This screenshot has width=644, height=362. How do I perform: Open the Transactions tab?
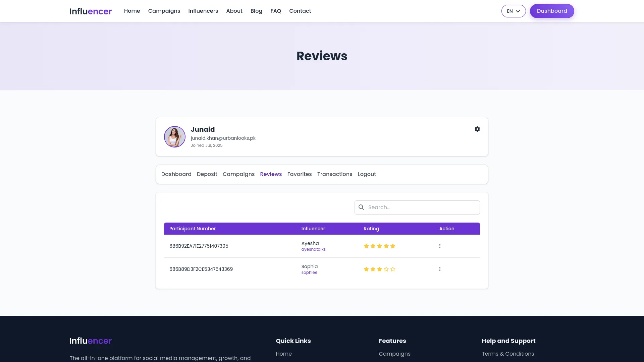click(x=334, y=174)
